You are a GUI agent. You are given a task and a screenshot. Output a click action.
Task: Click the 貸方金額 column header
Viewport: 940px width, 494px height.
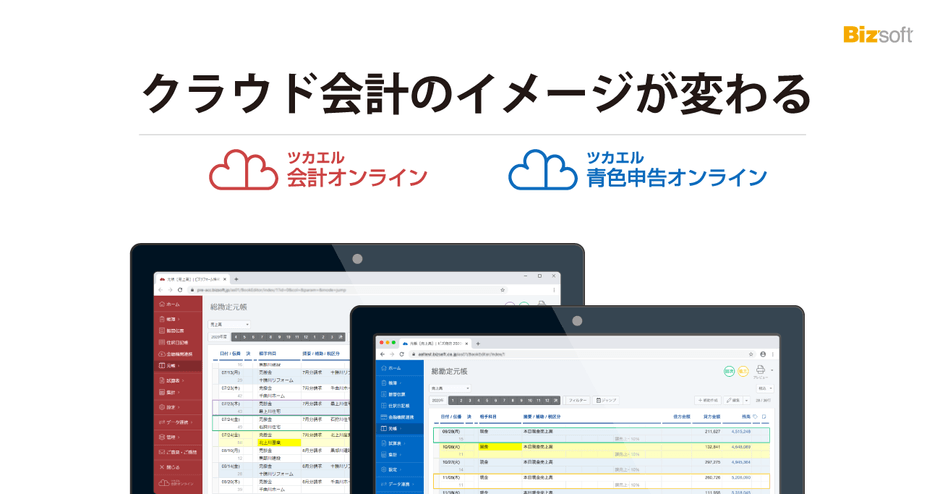pyautogui.click(x=712, y=417)
